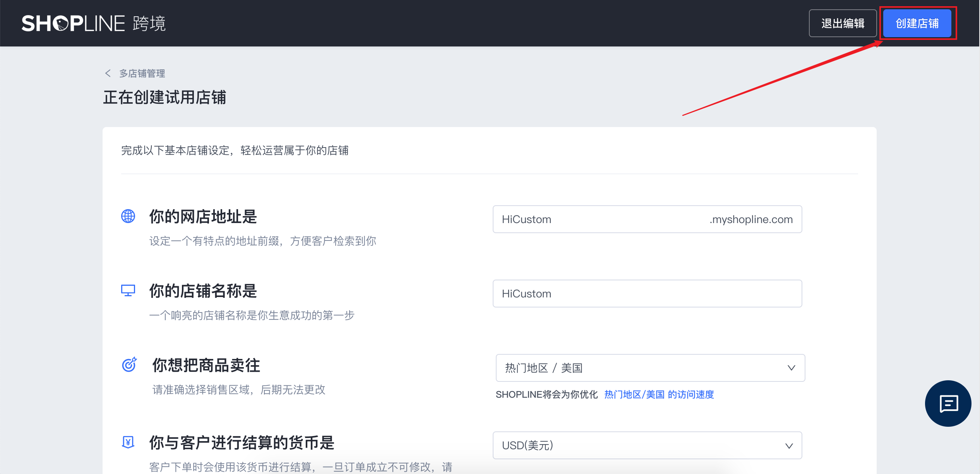This screenshot has width=980, height=474.
Task: Go back to 多店铺管理
Action: click(142, 73)
